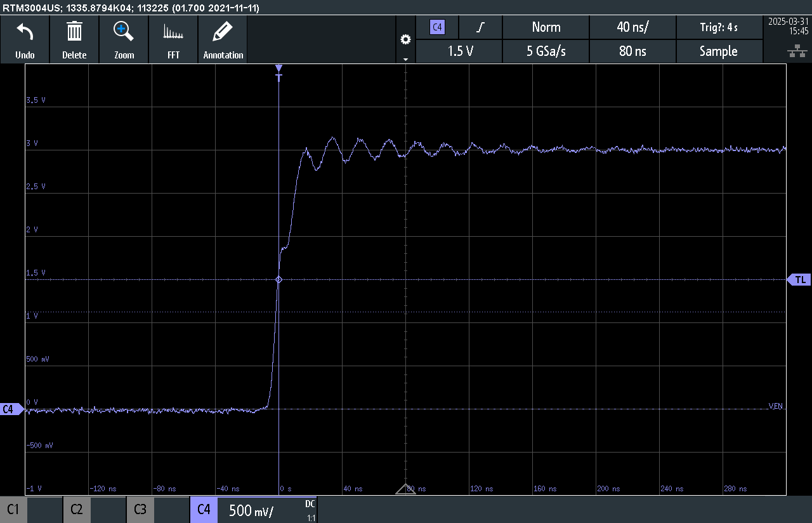Activate the FFT function
The height and width of the screenshot is (523, 812).
point(173,39)
